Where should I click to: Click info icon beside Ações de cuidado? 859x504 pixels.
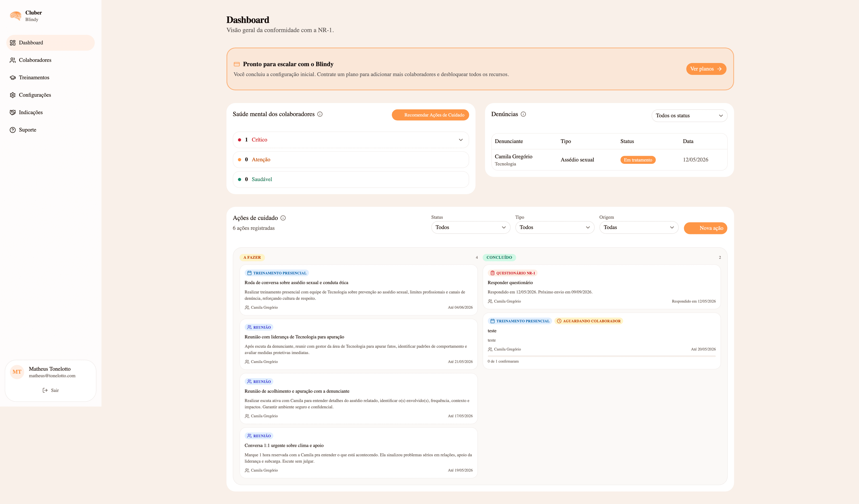[283, 218]
